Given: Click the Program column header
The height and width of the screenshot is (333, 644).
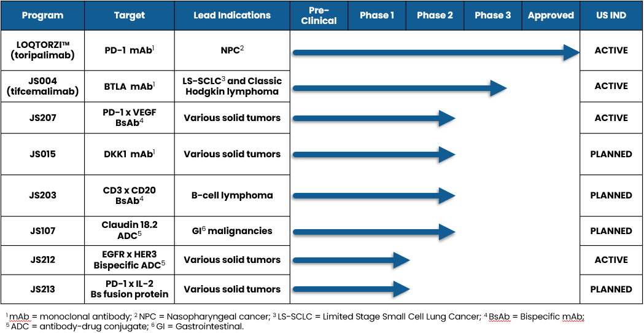Looking at the screenshot, I should tap(42, 15).
